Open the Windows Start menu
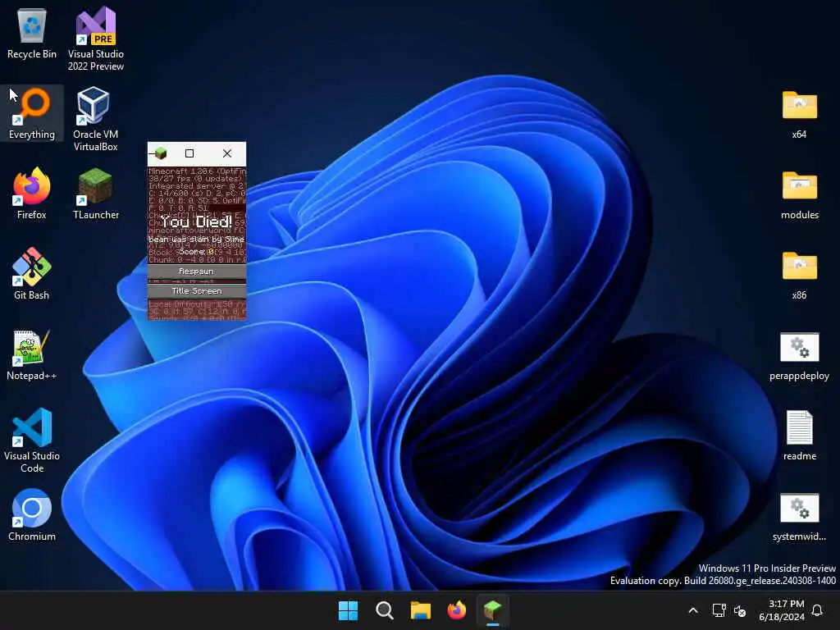The width and height of the screenshot is (840, 630). click(348, 610)
